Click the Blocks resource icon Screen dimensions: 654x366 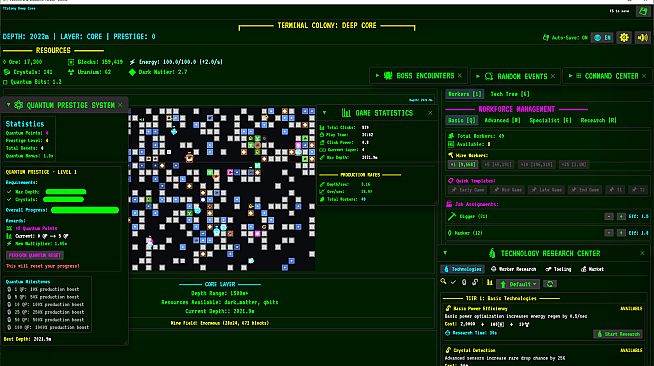coord(71,62)
